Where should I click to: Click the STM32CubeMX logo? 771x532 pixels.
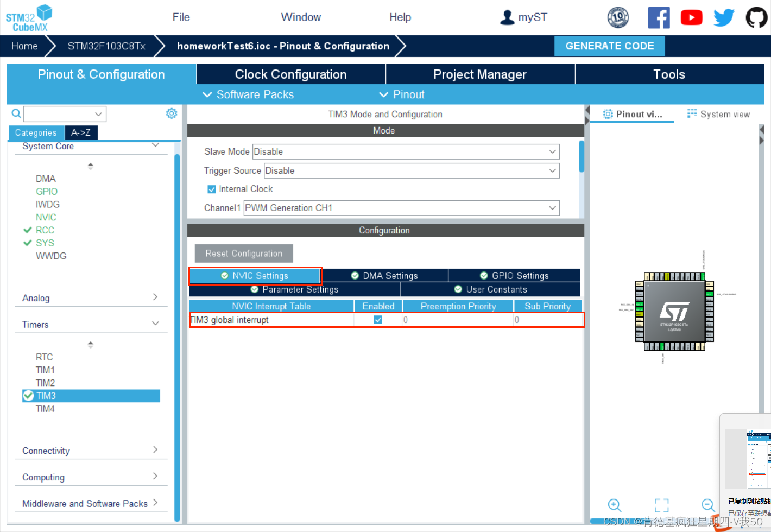click(x=29, y=18)
